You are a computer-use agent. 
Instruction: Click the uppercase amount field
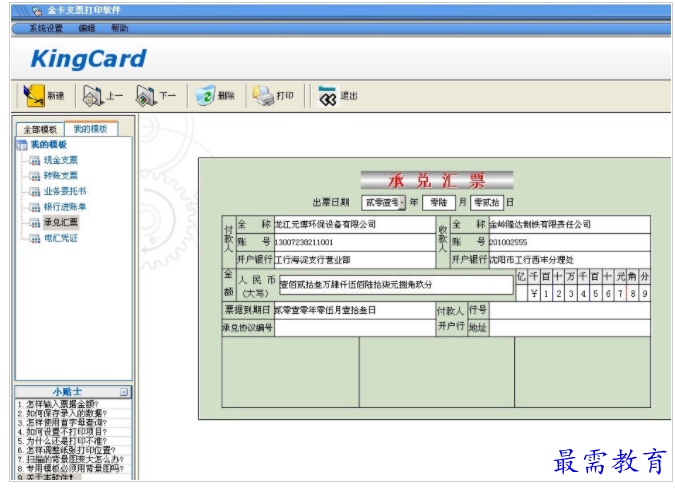coord(396,285)
